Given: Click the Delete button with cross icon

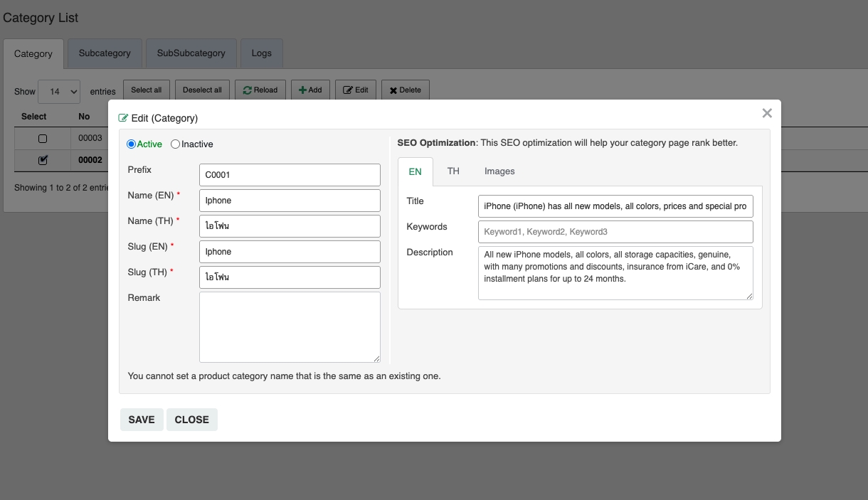Looking at the screenshot, I should pos(405,90).
